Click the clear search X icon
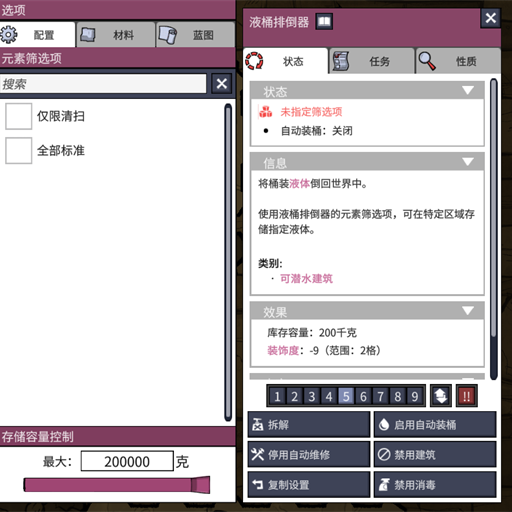Image resolution: width=512 pixels, height=512 pixels. pyautogui.click(x=222, y=83)
